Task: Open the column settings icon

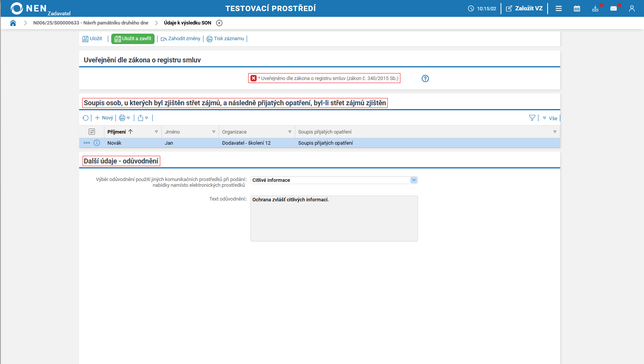Action: pos(92,132)
